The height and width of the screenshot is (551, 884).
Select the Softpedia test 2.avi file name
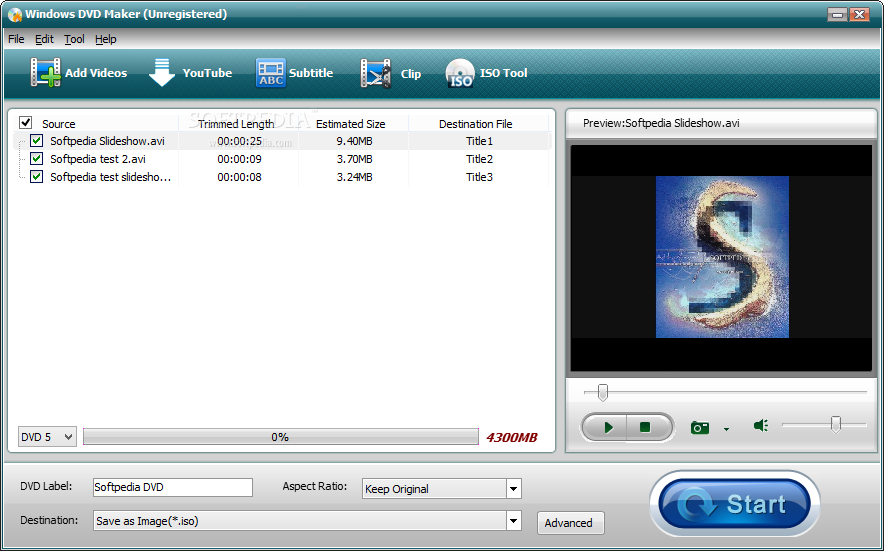(x=98, y=159)
